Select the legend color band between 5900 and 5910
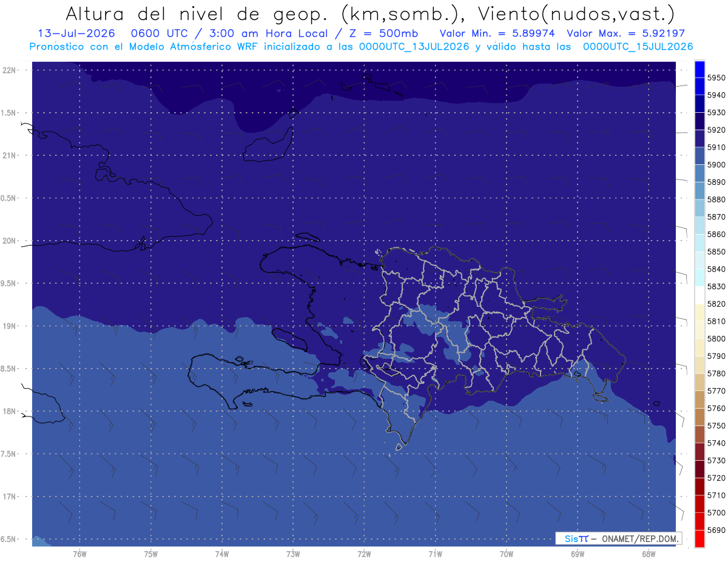The width and height of the screenshot is (728, 562). [699, 156]
